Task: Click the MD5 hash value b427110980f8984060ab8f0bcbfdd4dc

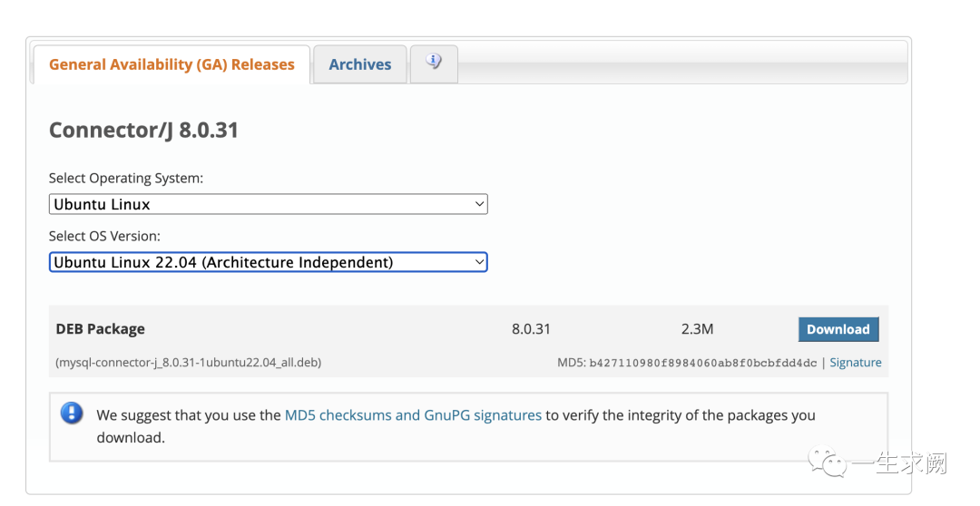Action: (x=702, y=363)
